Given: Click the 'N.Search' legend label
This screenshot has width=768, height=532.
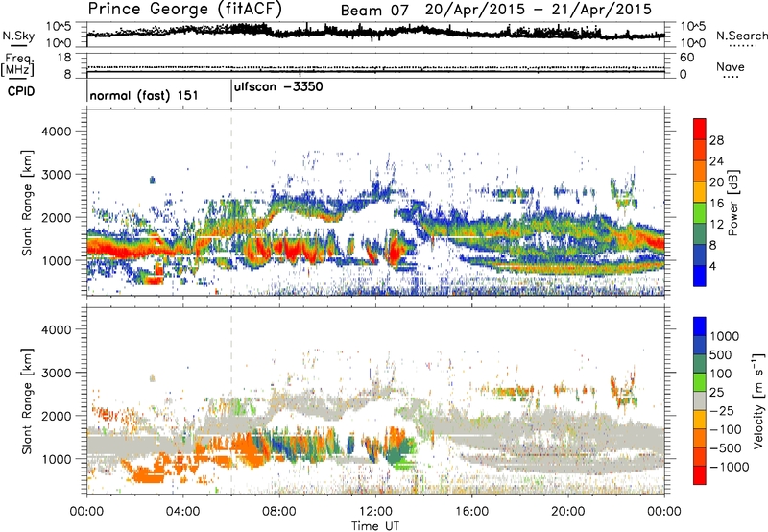Looking at the screenshot, I should 741,36.
